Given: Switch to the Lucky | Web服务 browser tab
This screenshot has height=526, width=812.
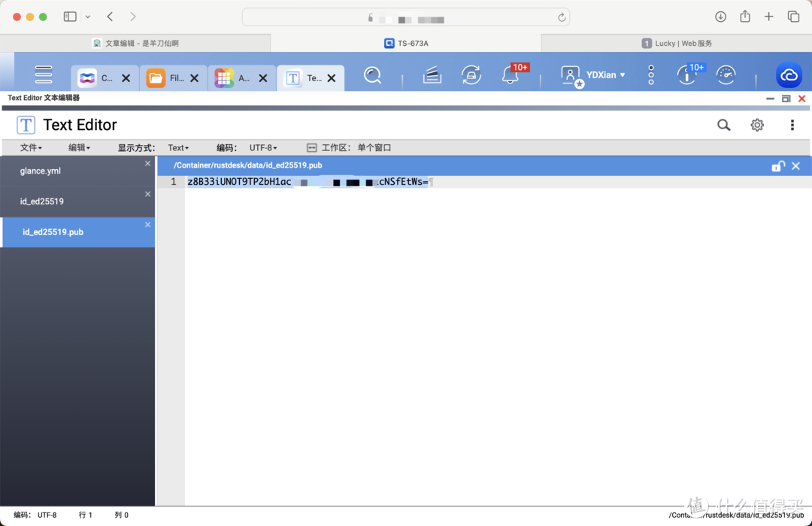Looking at the screenshot, I should tap(677, 44).
